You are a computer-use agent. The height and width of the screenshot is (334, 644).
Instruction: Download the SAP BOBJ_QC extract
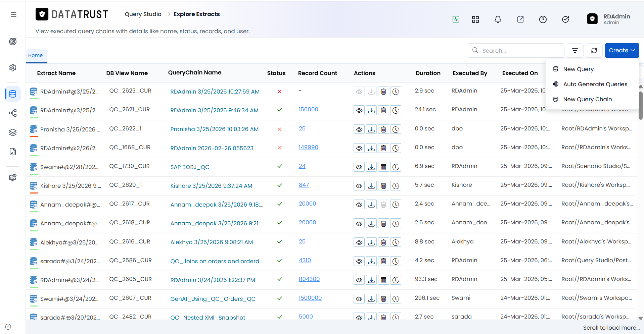tap(371, 167)
